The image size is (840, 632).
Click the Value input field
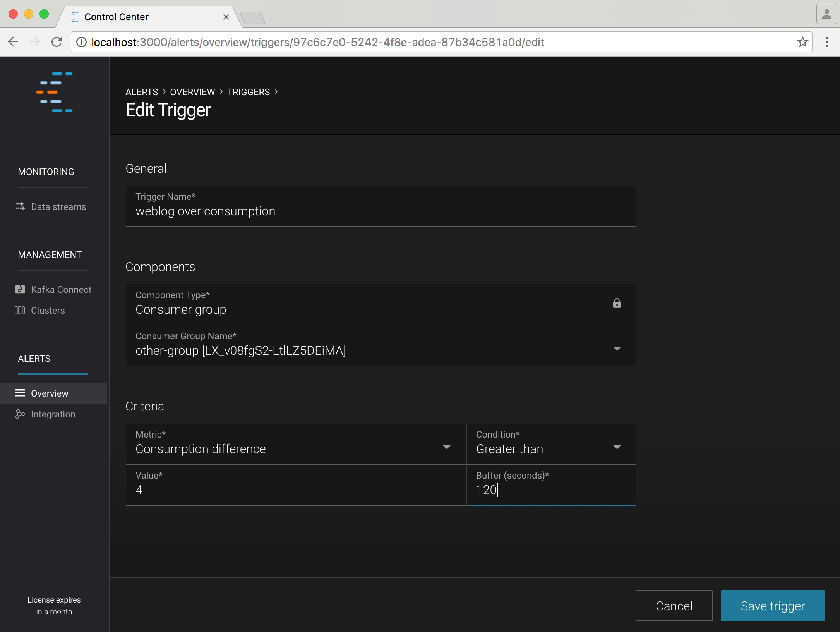point(295,490)
